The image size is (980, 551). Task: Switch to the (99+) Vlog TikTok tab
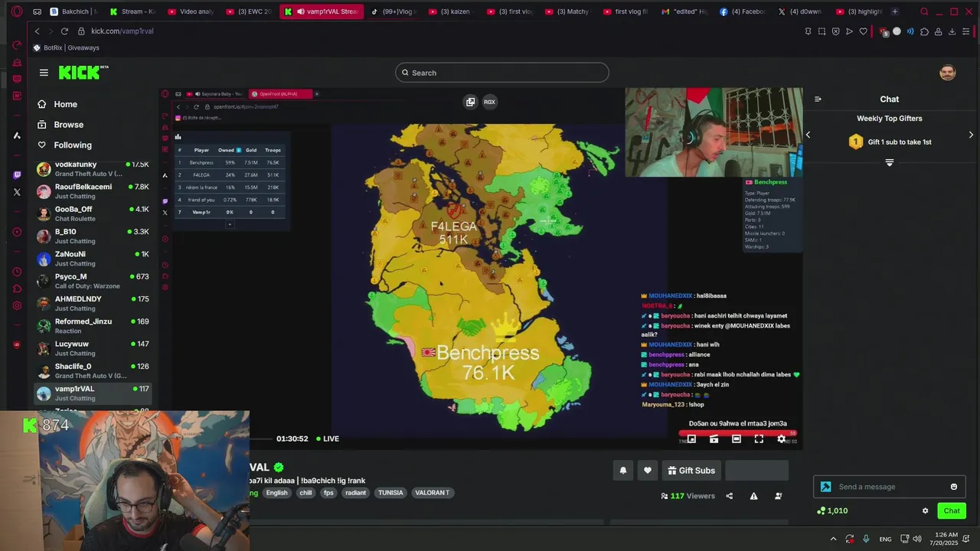click(x=394, y=11)
